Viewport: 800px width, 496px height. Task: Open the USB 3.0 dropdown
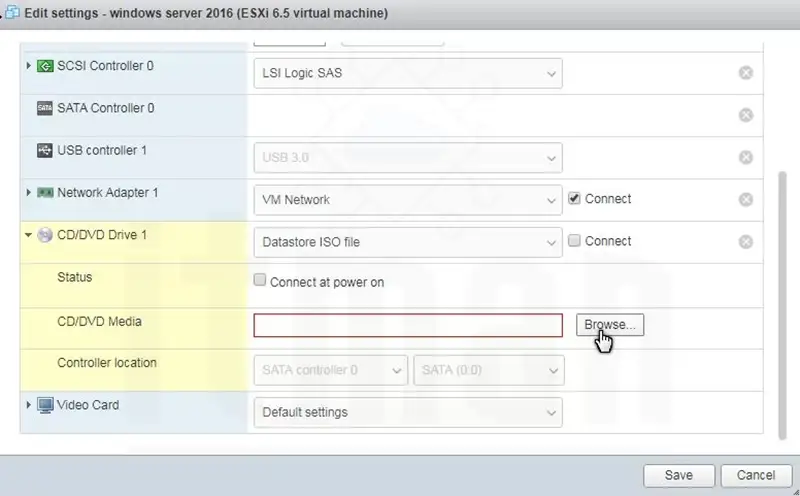click(408, 158)
